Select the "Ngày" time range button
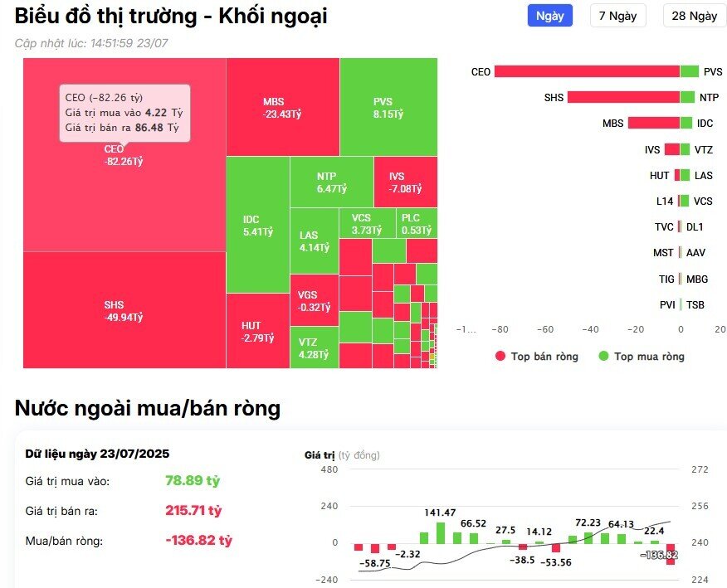Image resolution: width=727 pixels, height=588 pixels. pyautogui.click(x=549, y=15)
